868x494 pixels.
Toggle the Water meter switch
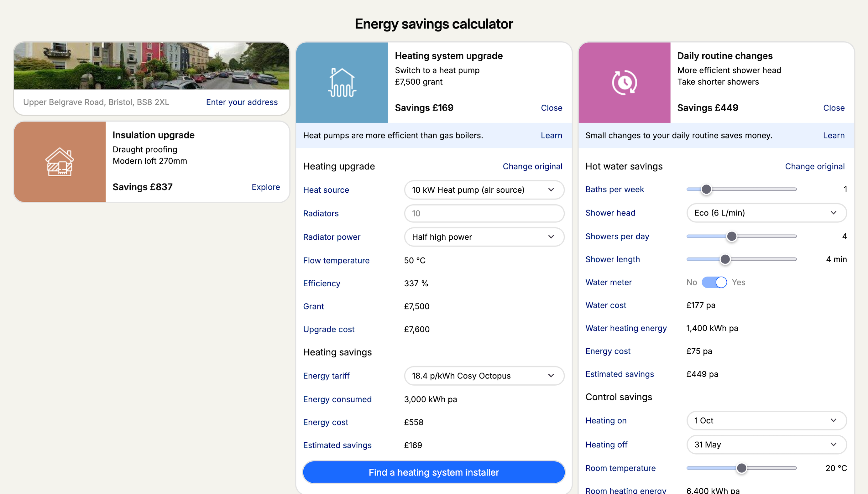714,282
